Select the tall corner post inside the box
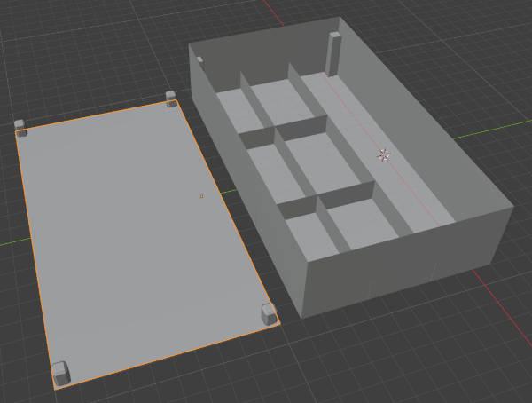532x403 pixels. coord(334,54)
